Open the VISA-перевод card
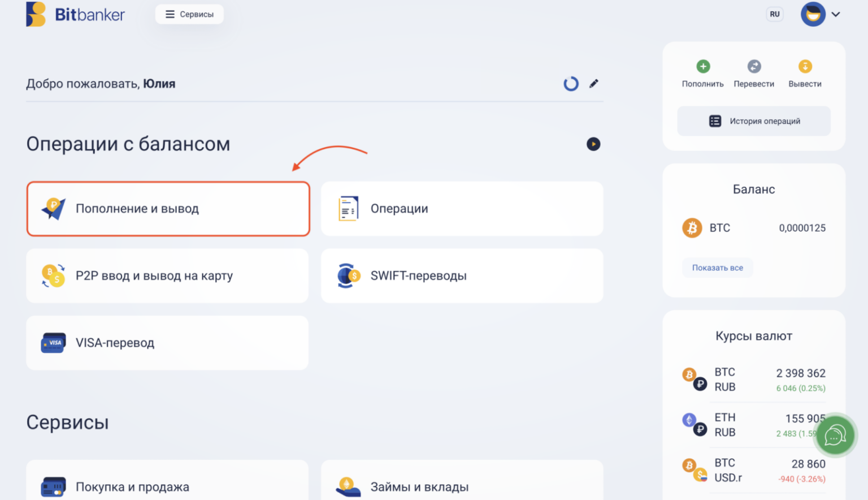868x500 pixels. pyautogui.click(x=167, y=343)
